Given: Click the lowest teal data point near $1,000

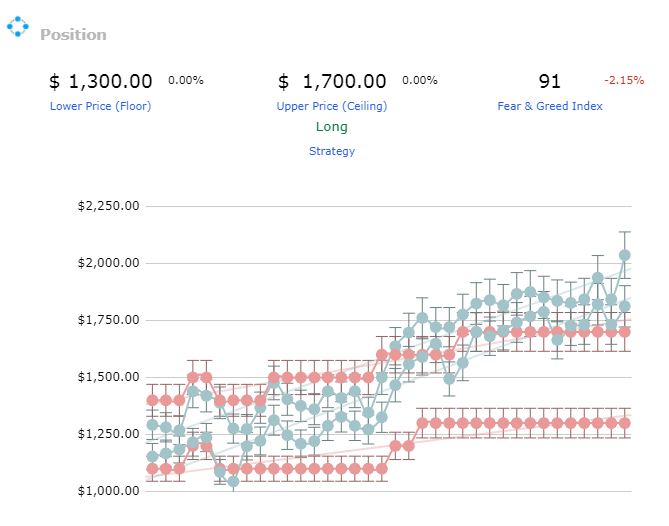Looking at the screenshot, I should coord(233,482).
